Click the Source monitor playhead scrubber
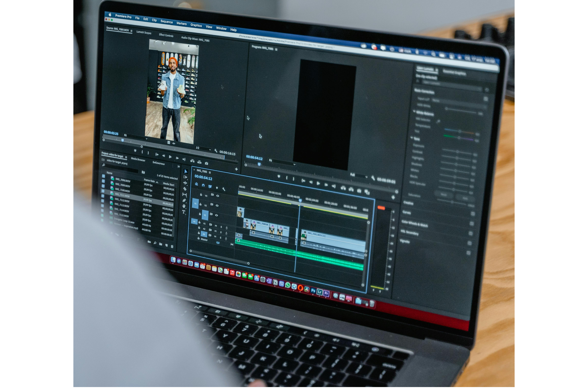 (x=123, y=140)
